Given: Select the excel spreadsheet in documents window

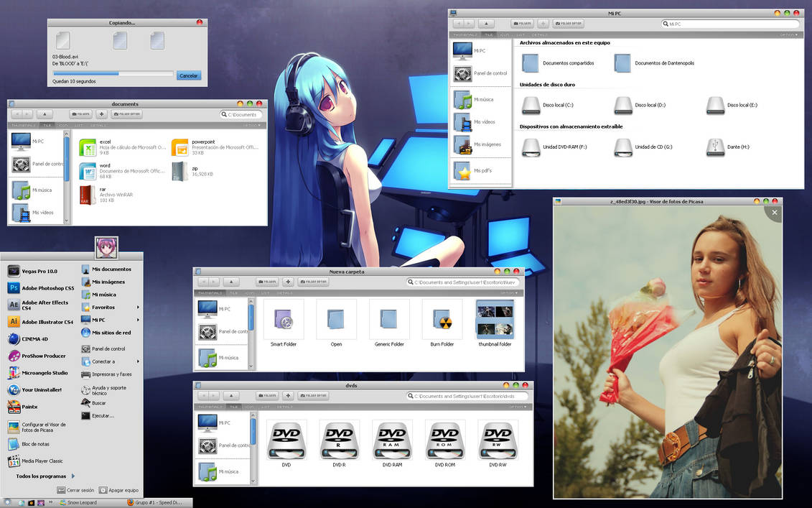Looking at the screenshot, I should tap(88, 147).
